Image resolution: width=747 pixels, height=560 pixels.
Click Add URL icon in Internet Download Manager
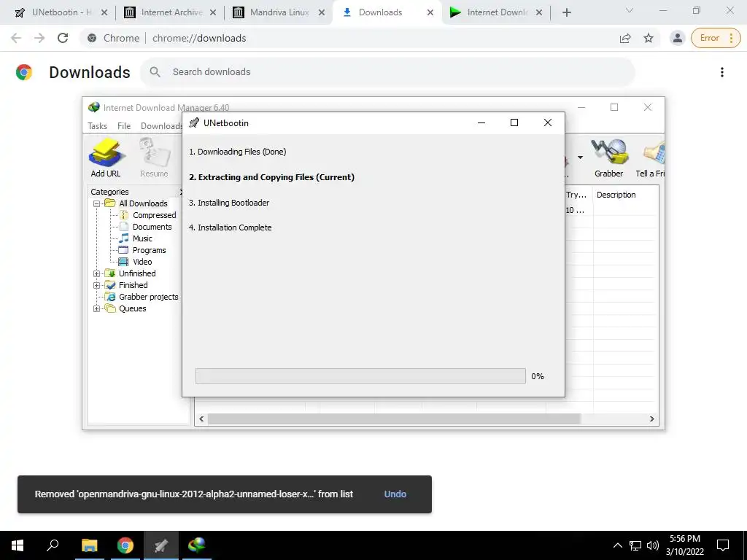106,158
